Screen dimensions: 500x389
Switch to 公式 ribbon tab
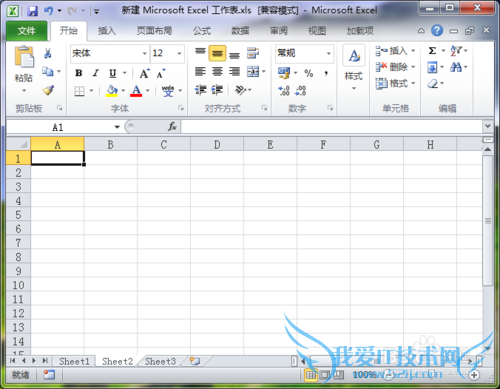tap(202, 31)
